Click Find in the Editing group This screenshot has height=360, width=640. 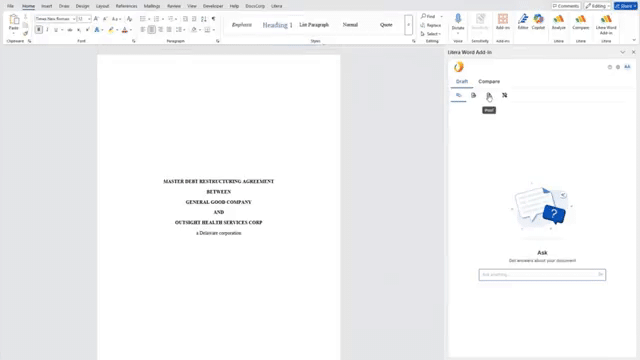click(x=429, y=16)
